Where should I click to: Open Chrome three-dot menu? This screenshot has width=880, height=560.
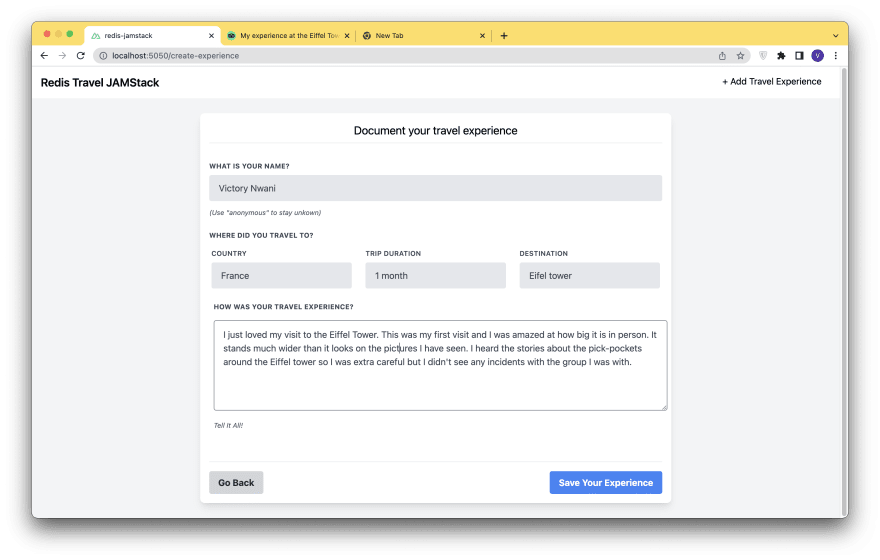click(x=836, y=56)
